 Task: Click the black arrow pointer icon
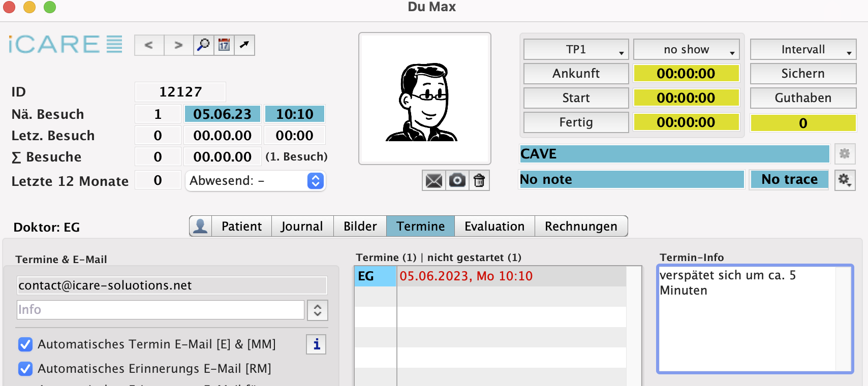(244, 45)
